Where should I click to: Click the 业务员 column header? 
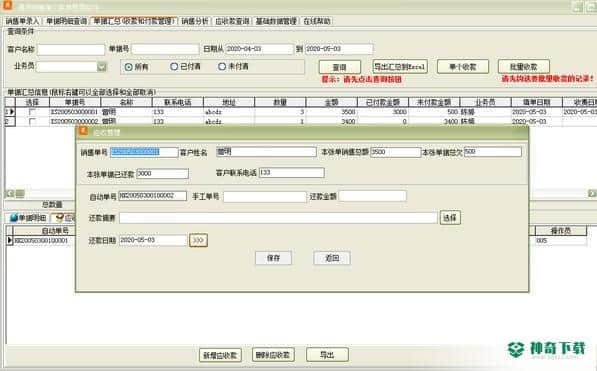(485, 102)
